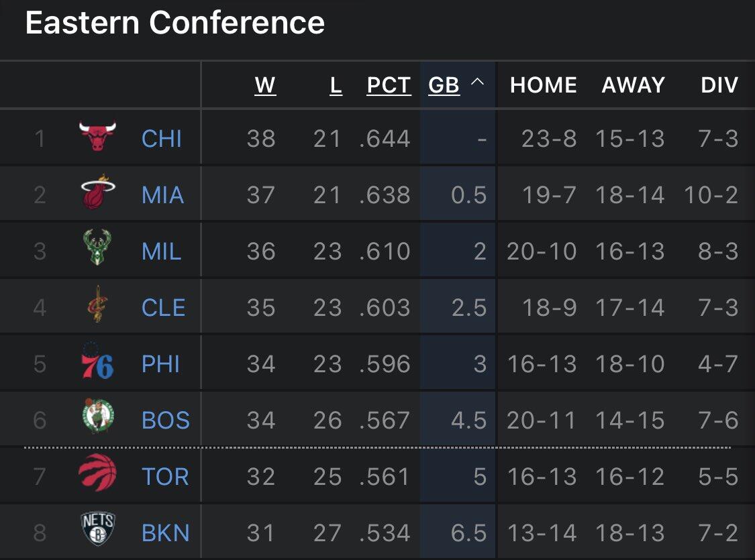Toggle sort arrow next to GB
The image size is (755, 560).
(x=477, y=83)
